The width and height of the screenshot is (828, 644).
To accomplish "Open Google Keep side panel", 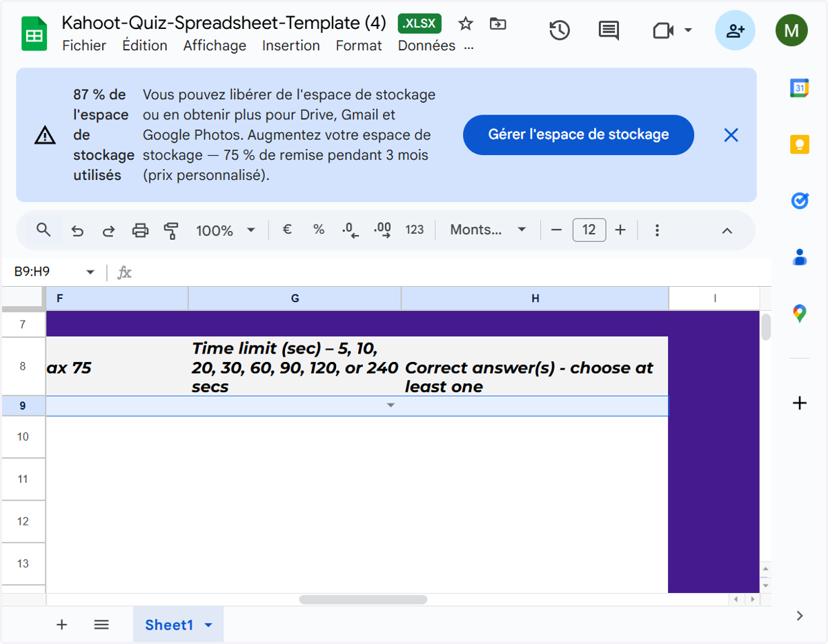I will (799, 144).
